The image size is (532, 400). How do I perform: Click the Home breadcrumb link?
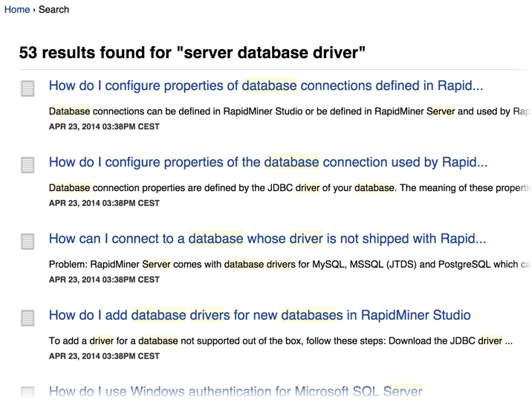pos(17,10)
